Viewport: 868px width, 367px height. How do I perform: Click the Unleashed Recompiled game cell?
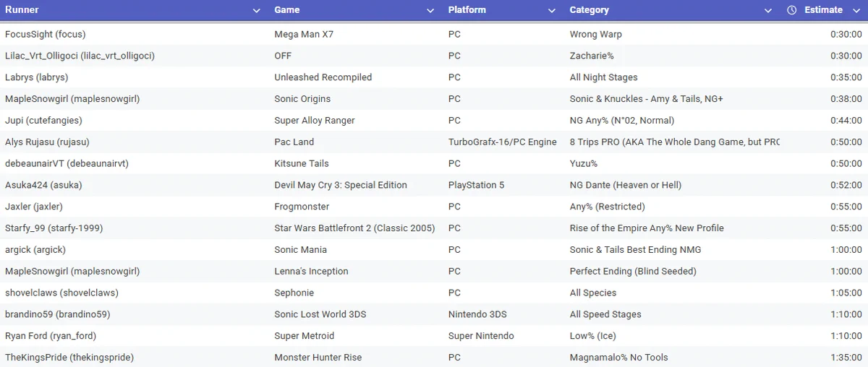(x=323, y=77)
